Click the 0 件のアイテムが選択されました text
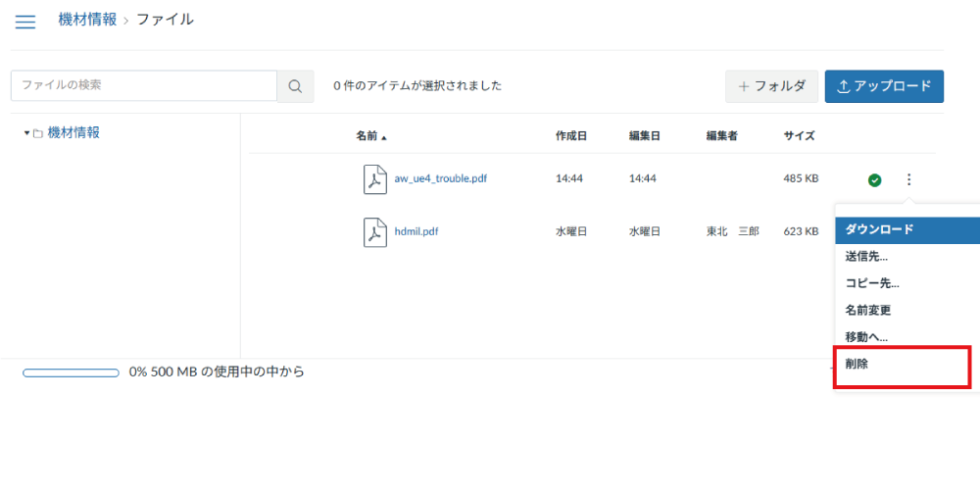The width and height of the screenshot is (980, 496). (417, 86)
